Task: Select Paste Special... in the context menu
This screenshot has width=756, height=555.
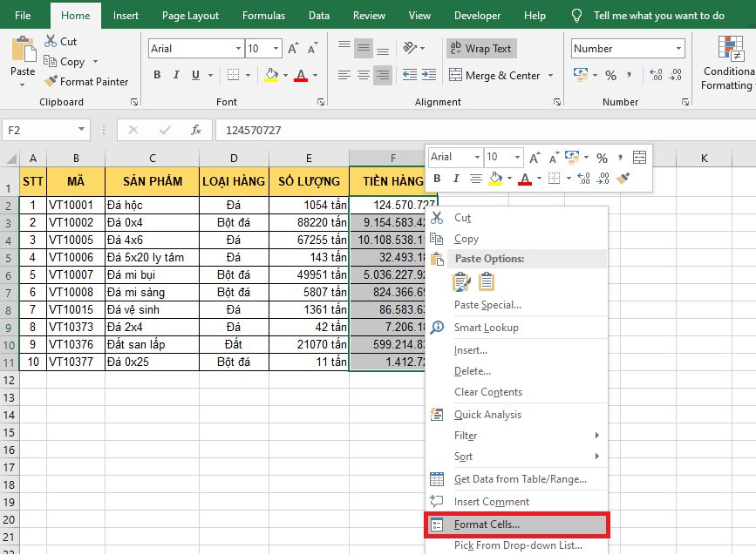Action: click(x=487, y=305)
